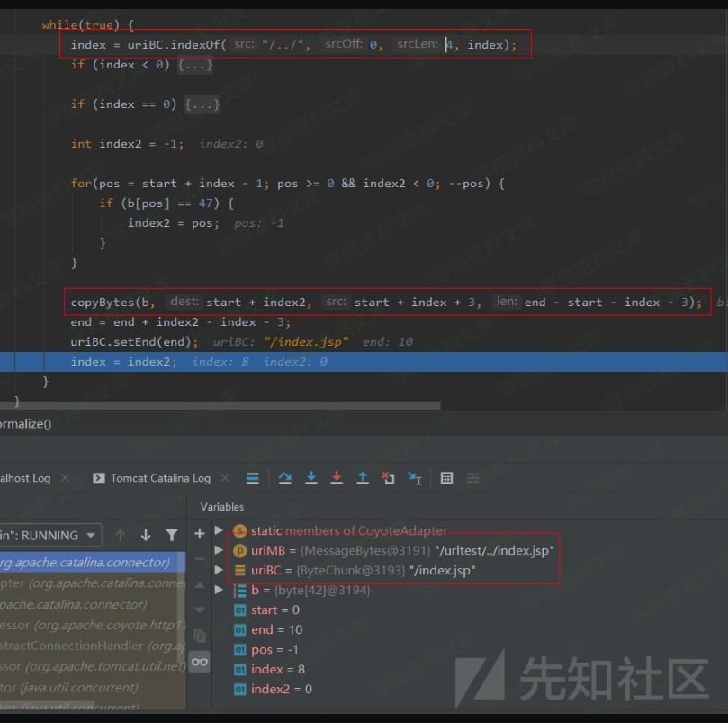The image size is (728, 723).
Task: Open the Evaluate Expression calculator icon
Action: point(446,478)
